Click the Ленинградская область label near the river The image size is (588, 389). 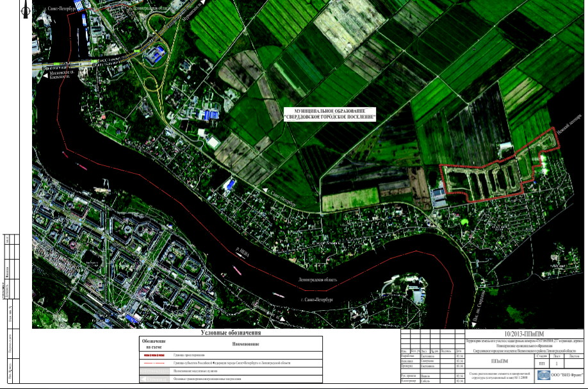coord(316,281)
